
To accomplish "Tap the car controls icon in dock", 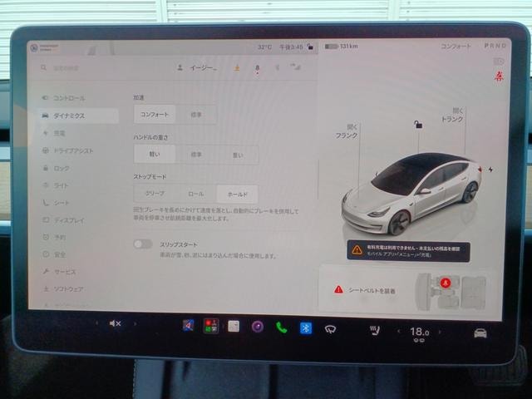I will 480,333.
